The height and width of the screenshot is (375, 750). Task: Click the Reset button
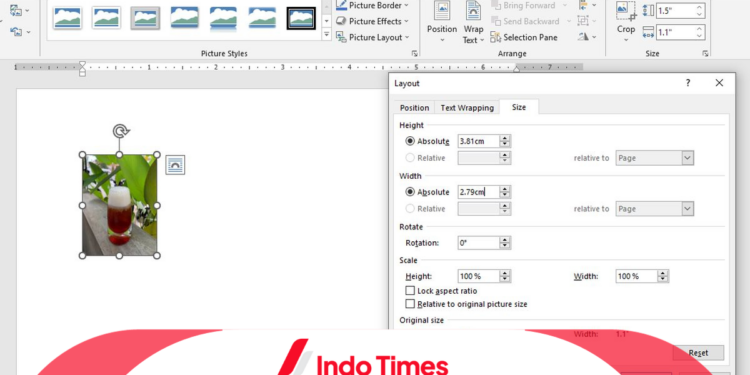(x=698, y=353)
